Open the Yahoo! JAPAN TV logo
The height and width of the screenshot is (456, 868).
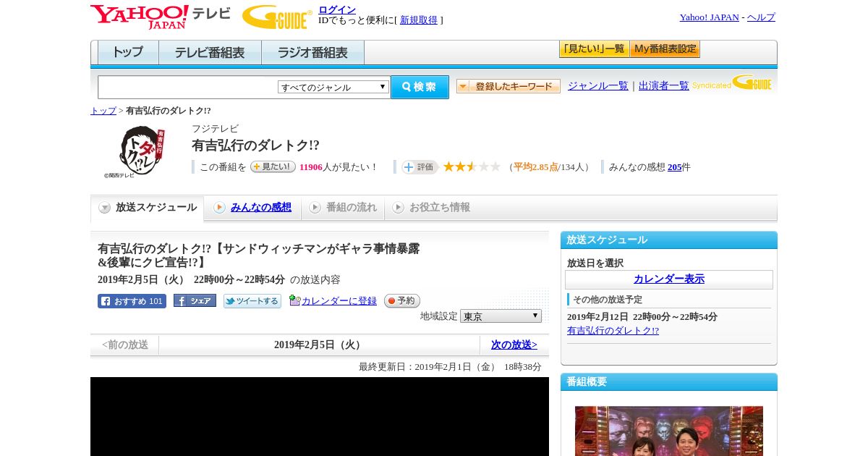click(x=161, y=17)
